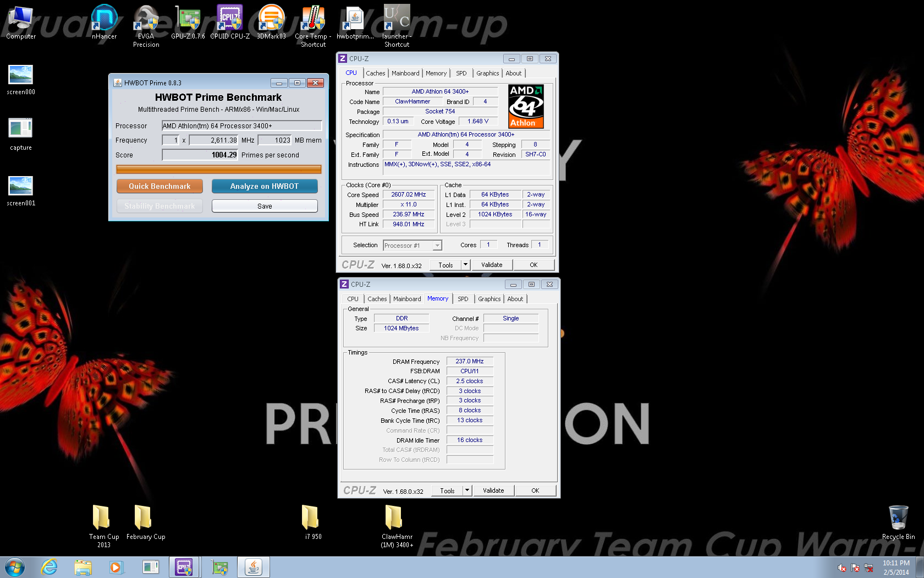Click the HWBOT Processor name field
Screen dimensions: 924x578
coord(241,126)
